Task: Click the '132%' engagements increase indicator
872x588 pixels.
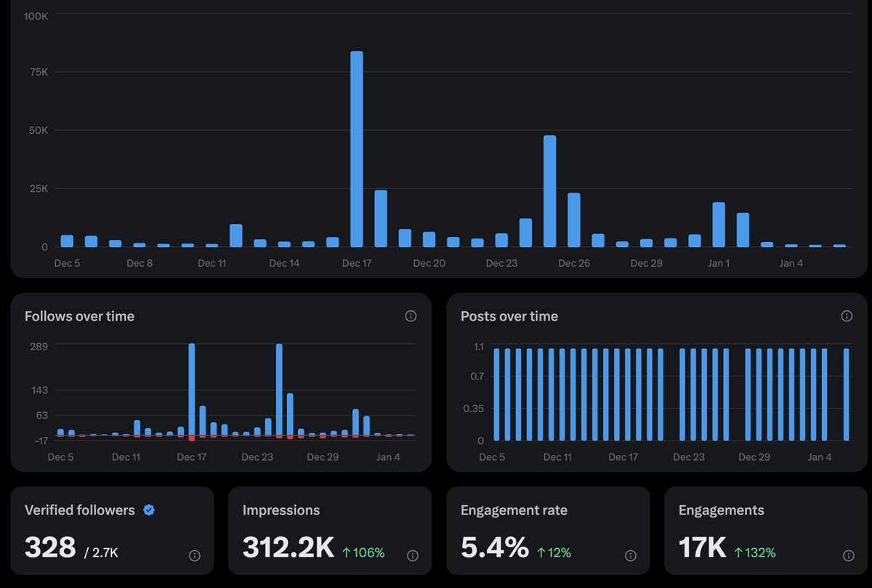Action: (x=755, y=553)
